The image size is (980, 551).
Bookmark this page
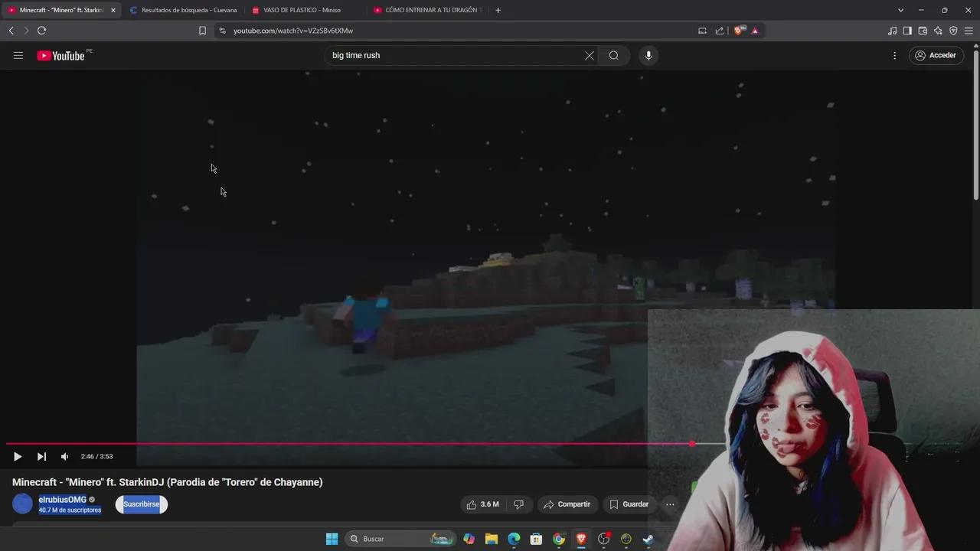coord(202,31)
